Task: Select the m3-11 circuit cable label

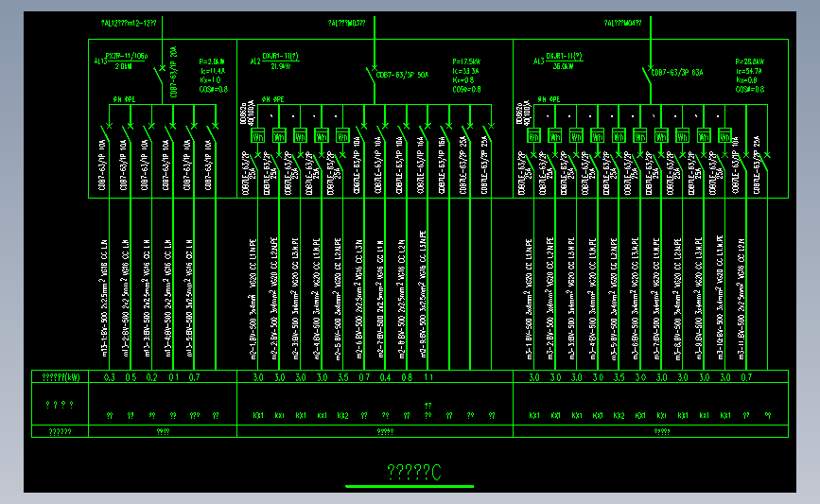Action: pos(741,299)
